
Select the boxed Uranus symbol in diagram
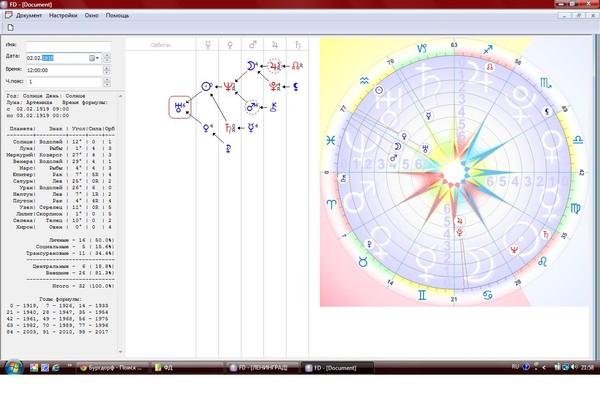point(179,107)
